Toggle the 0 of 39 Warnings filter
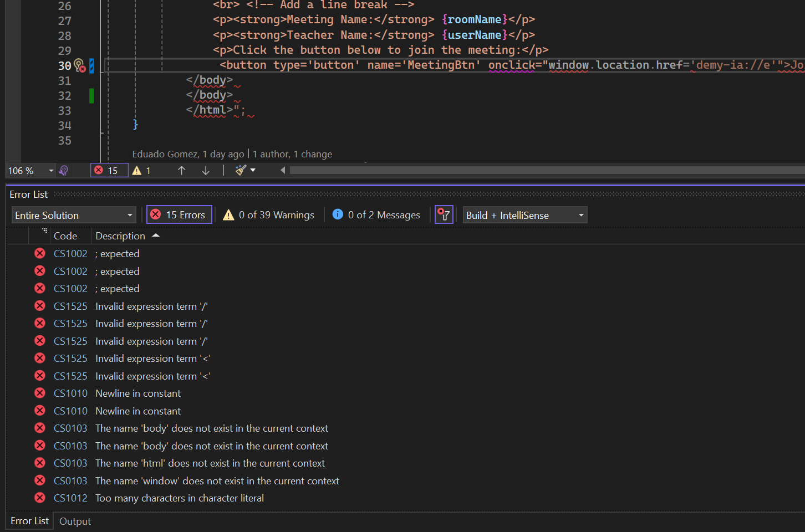Screen dimensions: 805x532 [268, 214]
